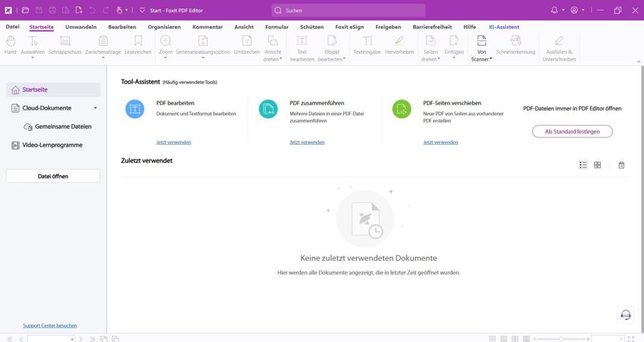644x342 pixels.
Task: Click the blue PDF bearbeiten circle icon
Action: coord(135,109)
